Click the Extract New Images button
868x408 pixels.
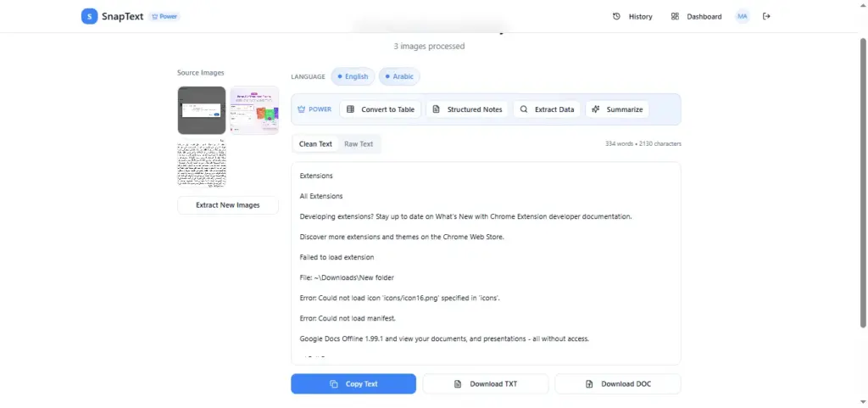pos(227,205)
